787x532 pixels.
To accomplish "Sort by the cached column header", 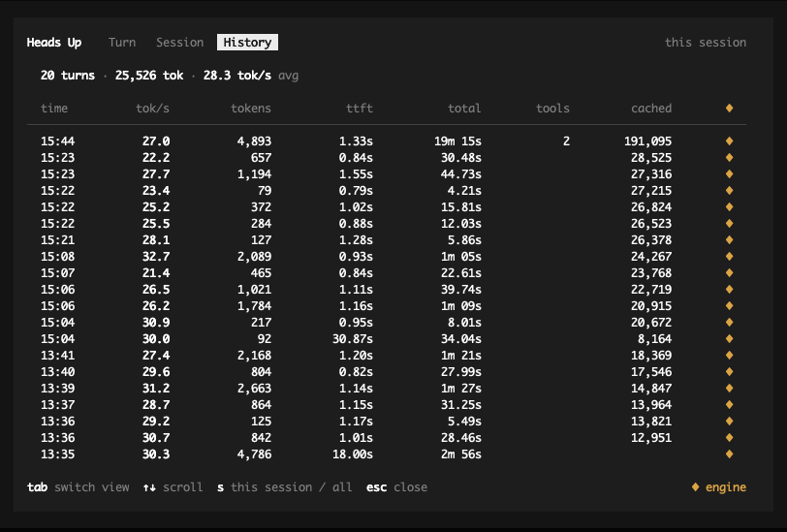I will 651,108.
